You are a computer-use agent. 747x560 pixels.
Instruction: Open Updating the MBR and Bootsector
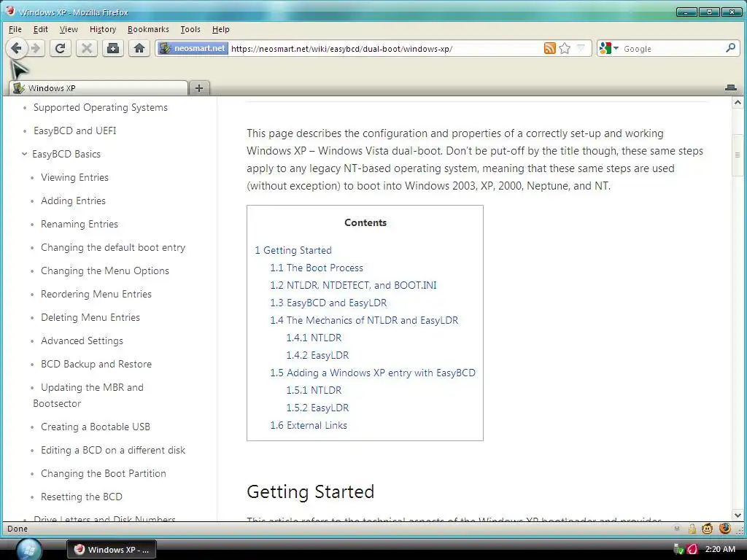pyautogui.click(x=88, y=395)
